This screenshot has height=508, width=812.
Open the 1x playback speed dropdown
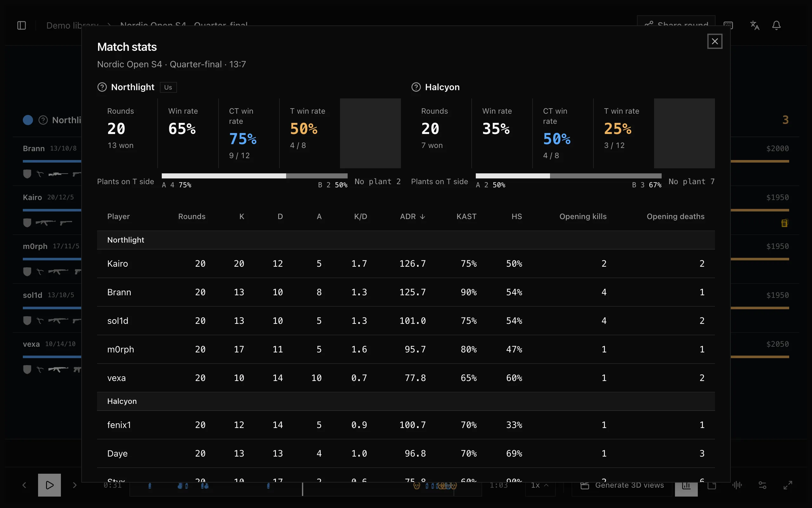(x=540, y=485)
